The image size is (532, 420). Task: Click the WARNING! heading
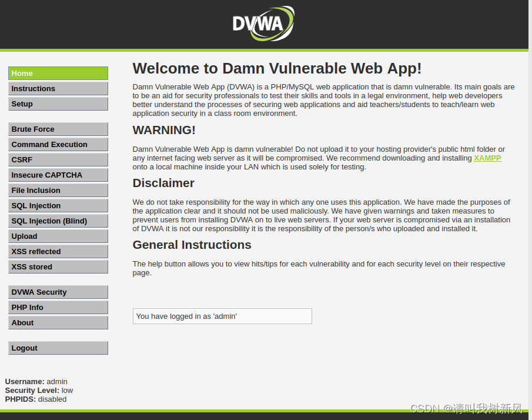(x=164, y=130)
